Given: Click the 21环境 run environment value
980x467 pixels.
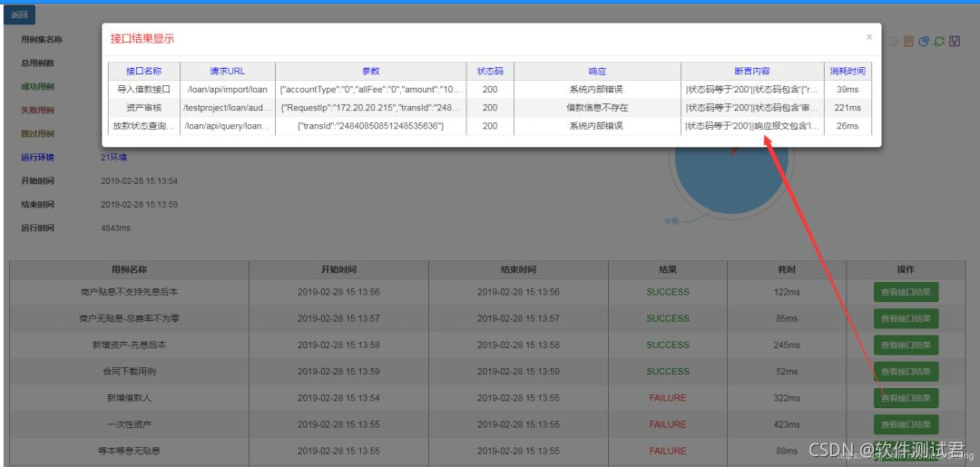Looking at the screenshot, I should pos(113,158).
